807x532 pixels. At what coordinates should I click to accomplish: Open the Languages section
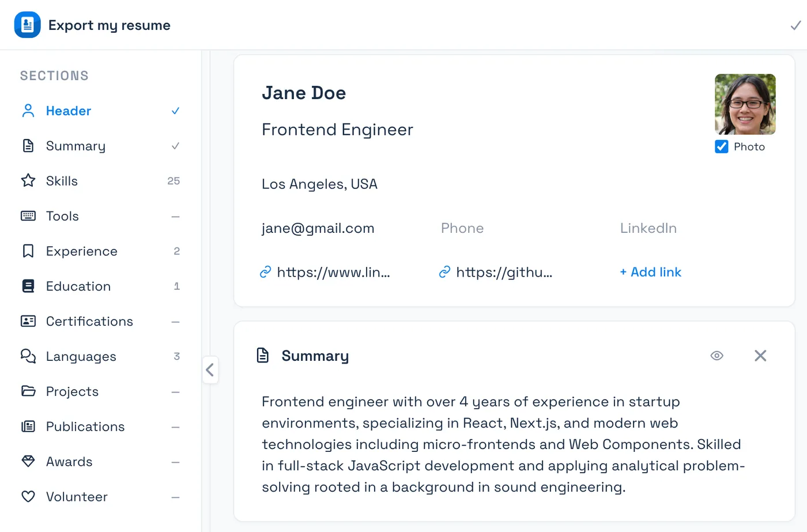click(x=101, y=356)
